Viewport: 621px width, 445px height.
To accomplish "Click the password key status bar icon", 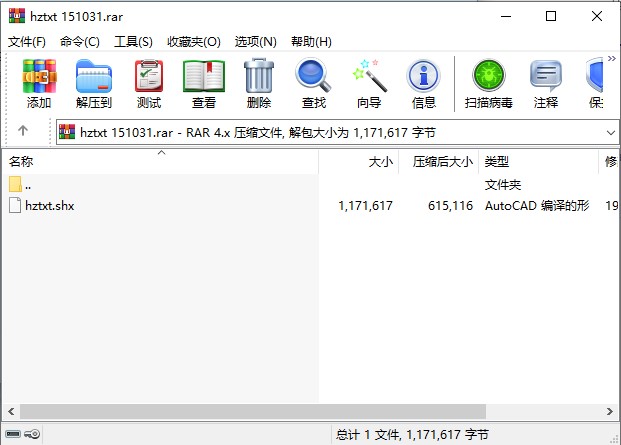I will [x=32, y=434].
